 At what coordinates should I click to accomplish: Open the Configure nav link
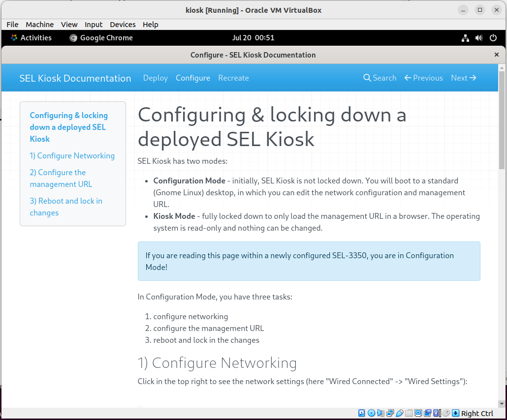193,78
